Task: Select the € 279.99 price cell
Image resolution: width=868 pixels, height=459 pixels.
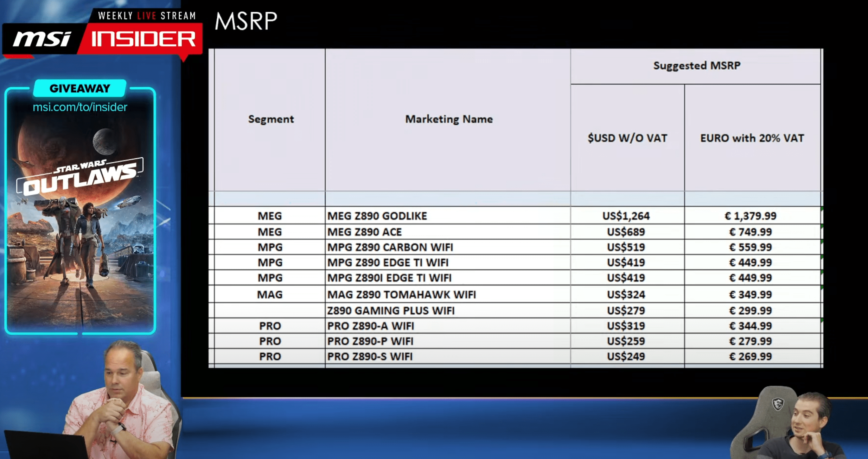Action: [x=752, y=341]
